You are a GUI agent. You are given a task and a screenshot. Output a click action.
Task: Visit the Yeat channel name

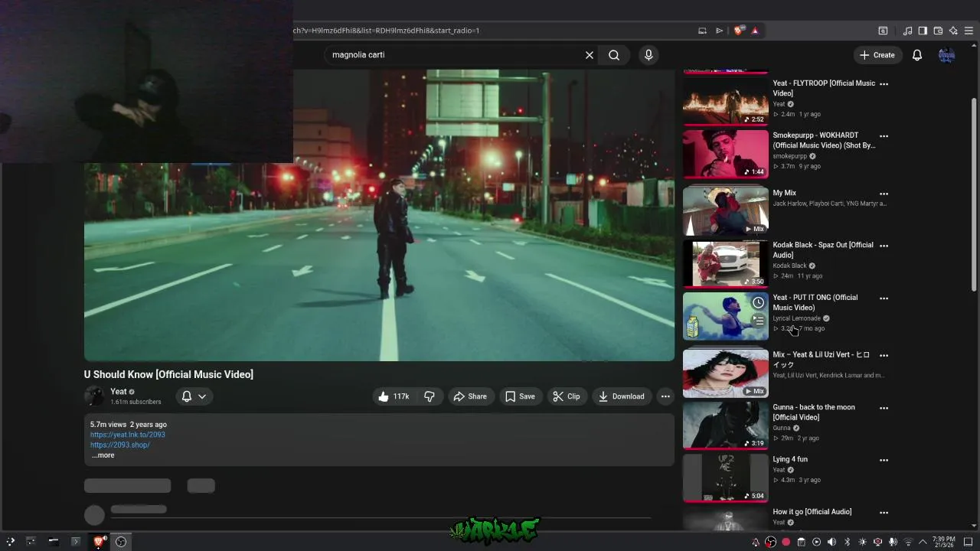pos(119,392)
